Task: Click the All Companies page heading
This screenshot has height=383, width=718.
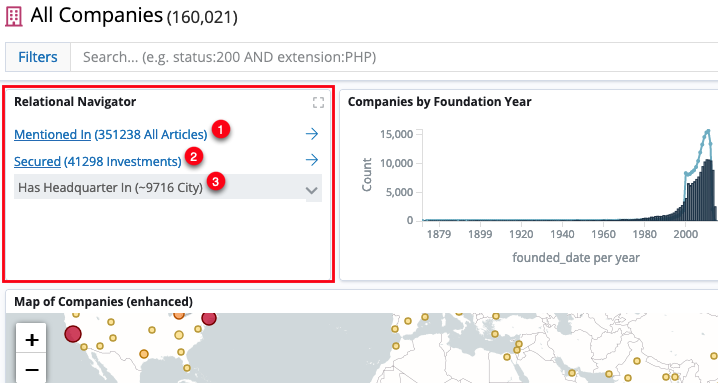Action: coord(96,16)
